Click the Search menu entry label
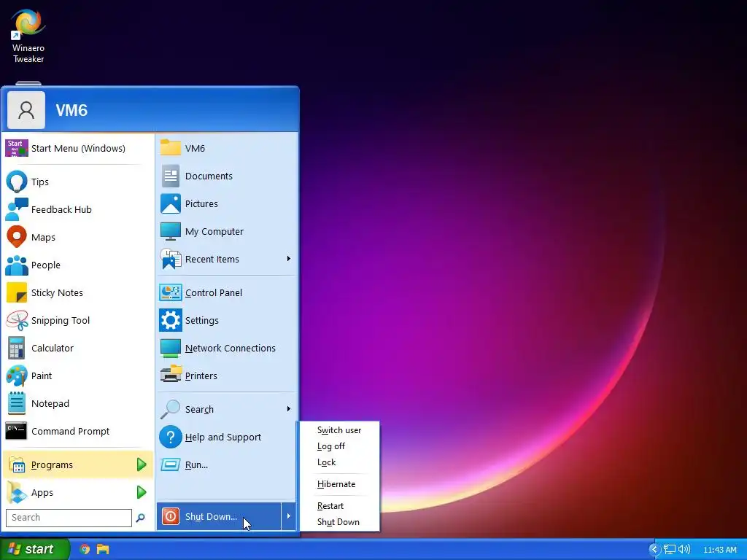This screenshot has width=747, height=560. tap(199, 410)
